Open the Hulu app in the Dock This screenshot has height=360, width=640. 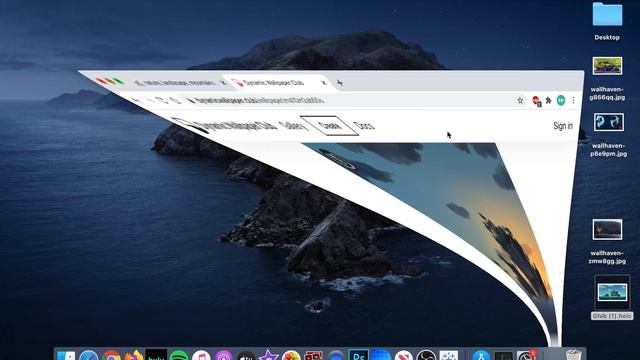click(156, 355)
